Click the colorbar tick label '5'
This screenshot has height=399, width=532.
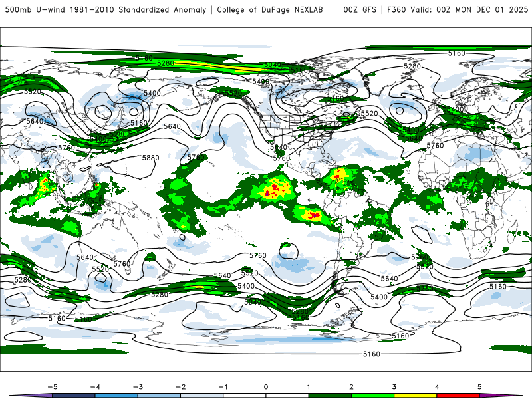pyautogui.click(x=479, y=387)
